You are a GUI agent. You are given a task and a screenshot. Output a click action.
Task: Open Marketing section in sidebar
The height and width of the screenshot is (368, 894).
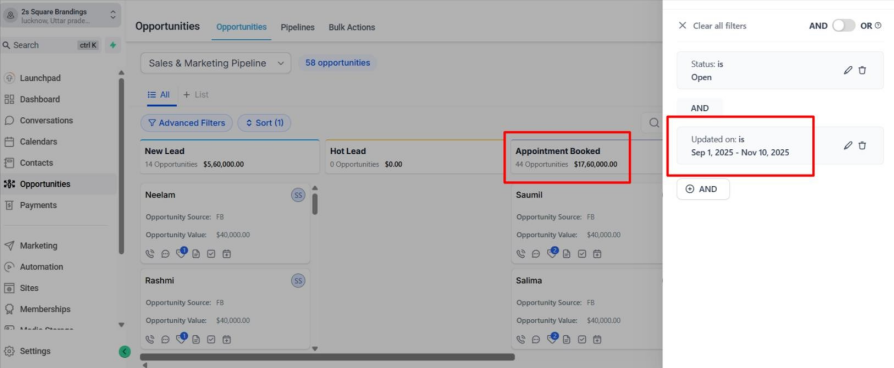pyautogui.click(x=38, y=245)
